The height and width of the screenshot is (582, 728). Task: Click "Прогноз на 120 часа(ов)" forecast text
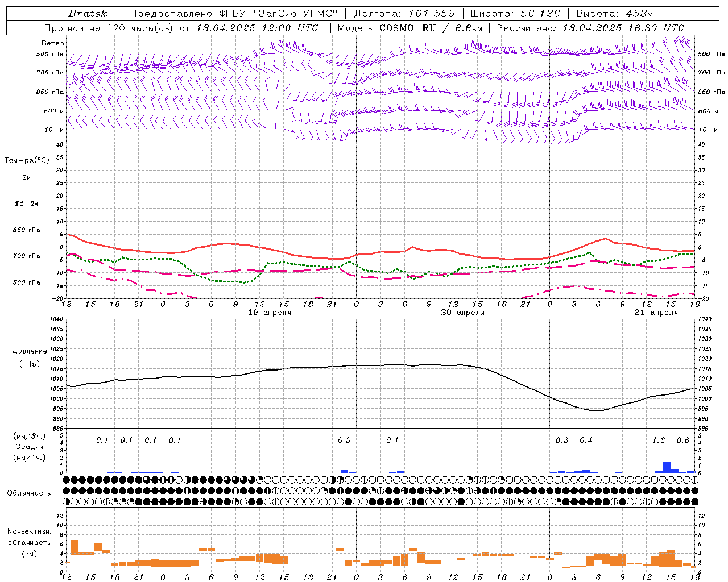[110, 28]
